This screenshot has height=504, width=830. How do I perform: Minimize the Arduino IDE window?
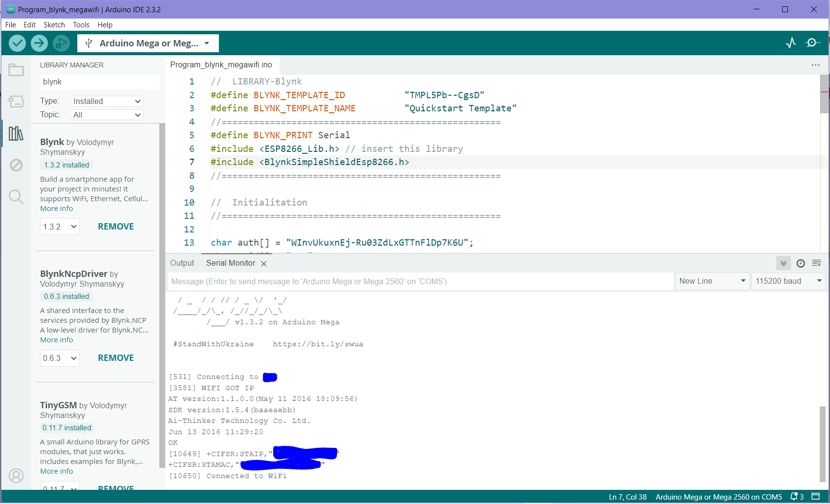[757, 9]
